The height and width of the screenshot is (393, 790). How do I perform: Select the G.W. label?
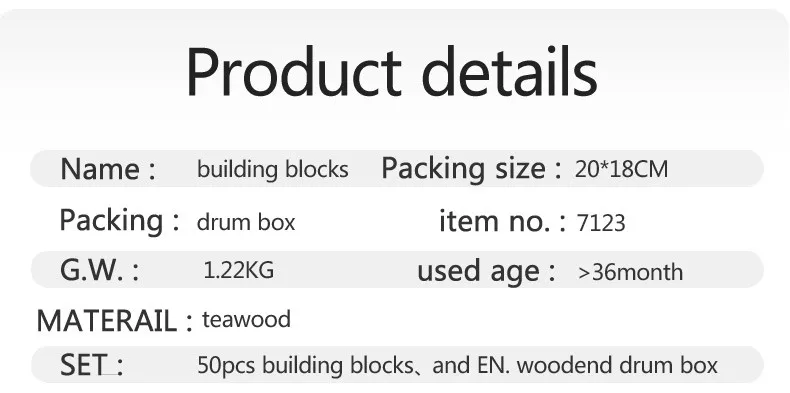[99, 271]
